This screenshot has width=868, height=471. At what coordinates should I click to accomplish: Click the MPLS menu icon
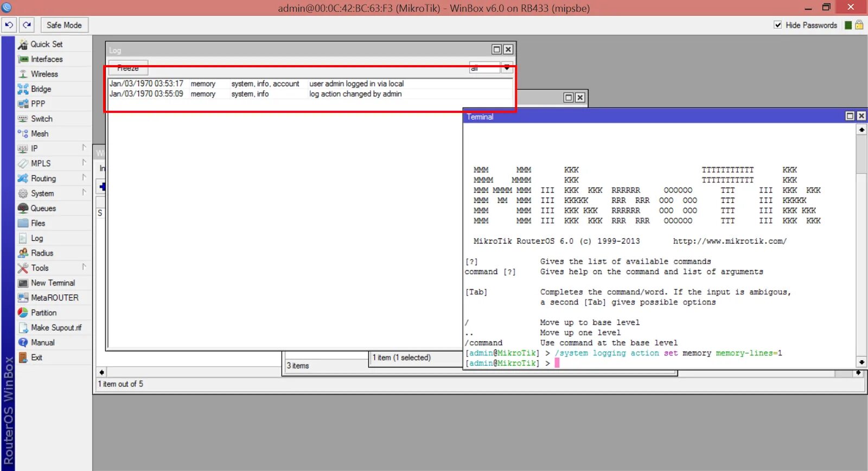coord(23,163)
